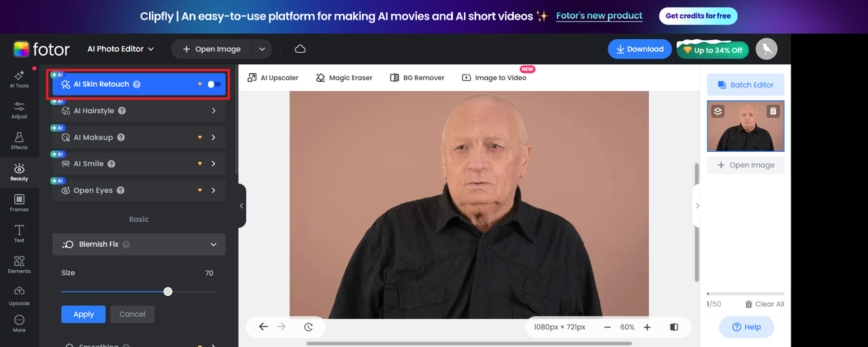The height and width of the screenshot is (347, 868).
Task: Expand the AI Makeup option
Action: [214, 138]
